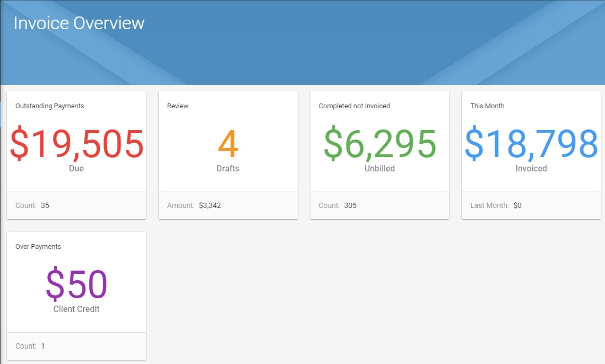The width and height of the screenshot is (605, 364).
Task: Open the Review drafts card
Action: pos(228,155)
